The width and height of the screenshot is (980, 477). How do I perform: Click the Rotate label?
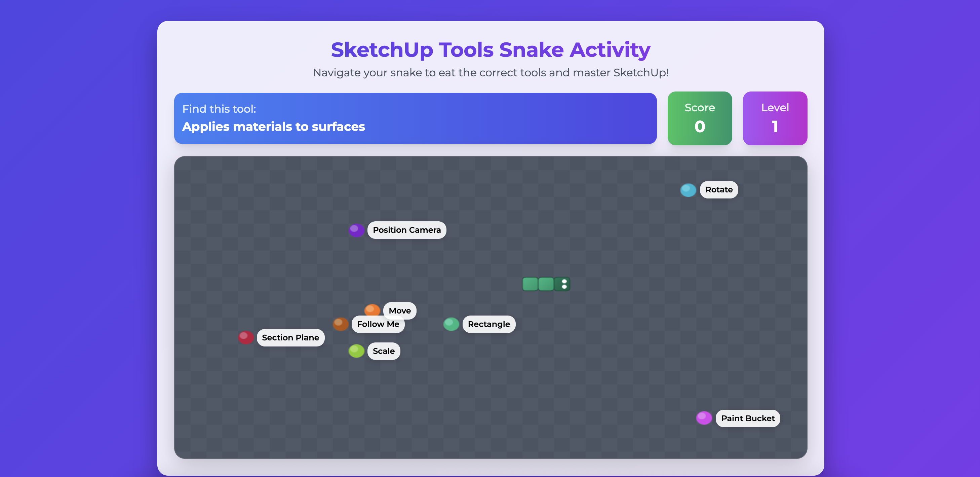[x=719, y=190]
